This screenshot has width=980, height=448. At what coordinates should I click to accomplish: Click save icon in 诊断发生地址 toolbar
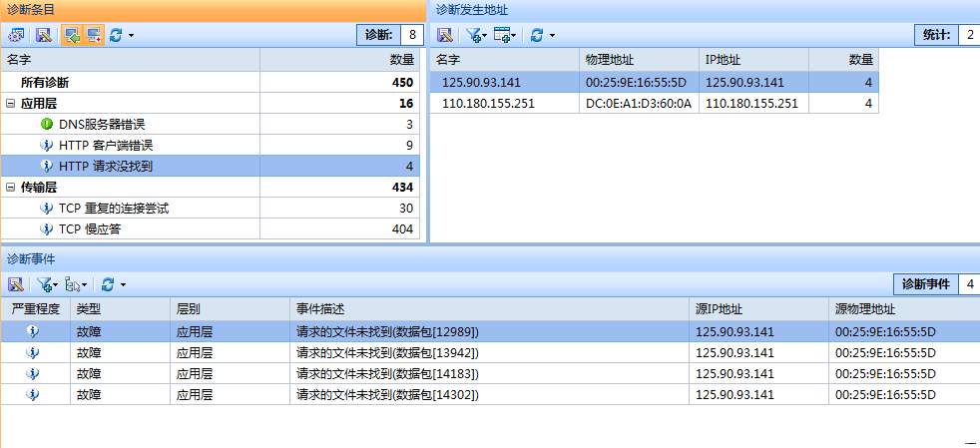[445, 35]
